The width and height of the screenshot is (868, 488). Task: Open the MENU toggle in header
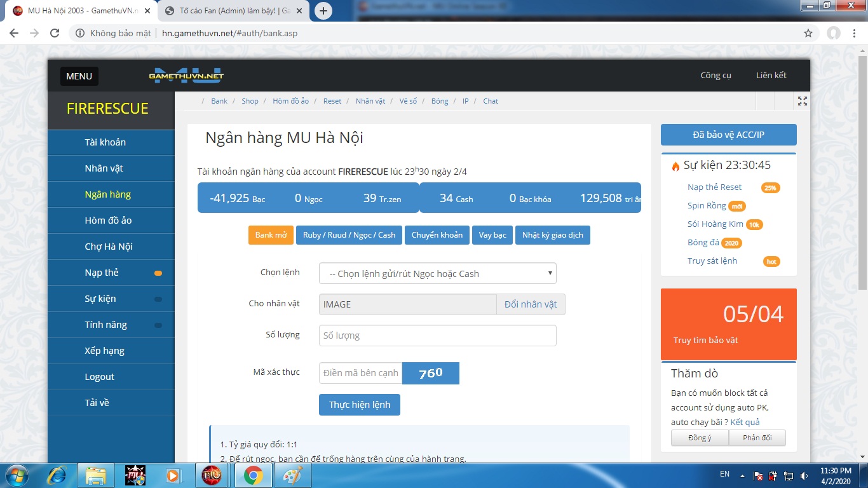[79, 76]
